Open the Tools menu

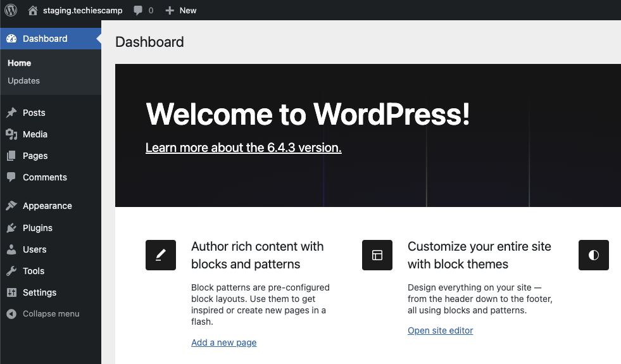[34, 271]
